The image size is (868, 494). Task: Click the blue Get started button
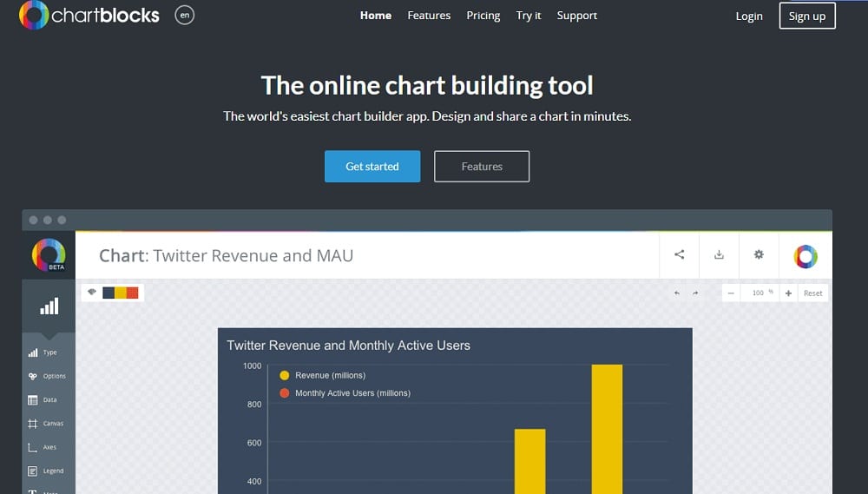[372, 166]
